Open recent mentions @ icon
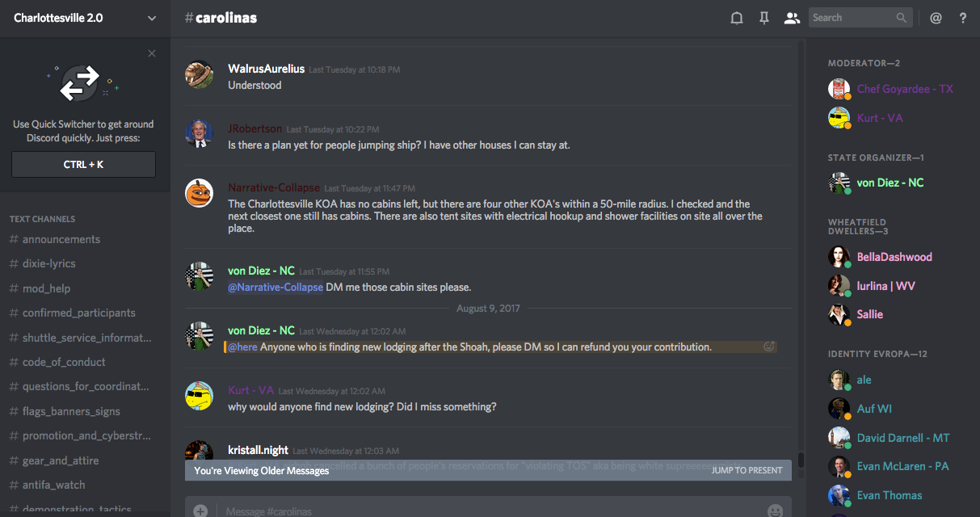 tap(936, 18)
